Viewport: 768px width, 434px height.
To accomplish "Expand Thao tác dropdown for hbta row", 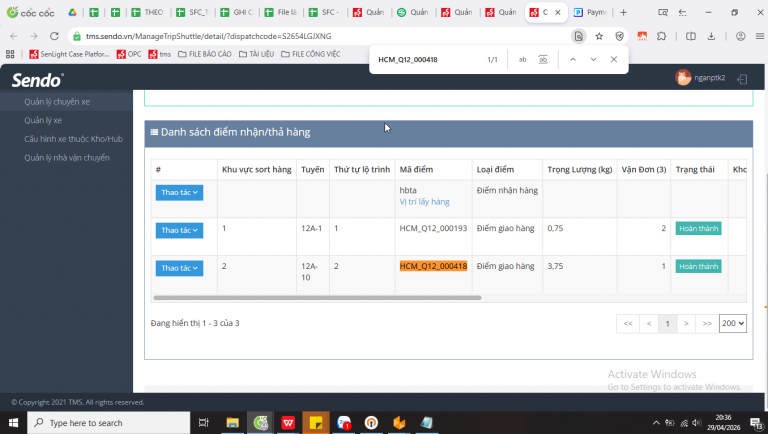I will pyautogui.click(x=179, y=193).
